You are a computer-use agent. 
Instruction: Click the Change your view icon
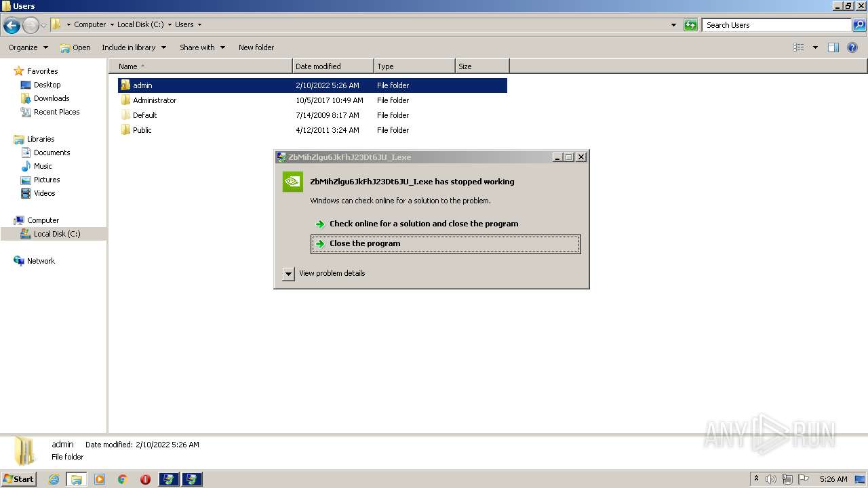point(799,47)
